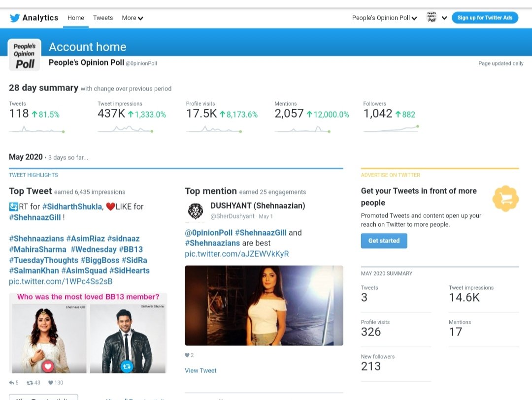
Task: Click the retweet icon with count 43
Action: [30, 383]
